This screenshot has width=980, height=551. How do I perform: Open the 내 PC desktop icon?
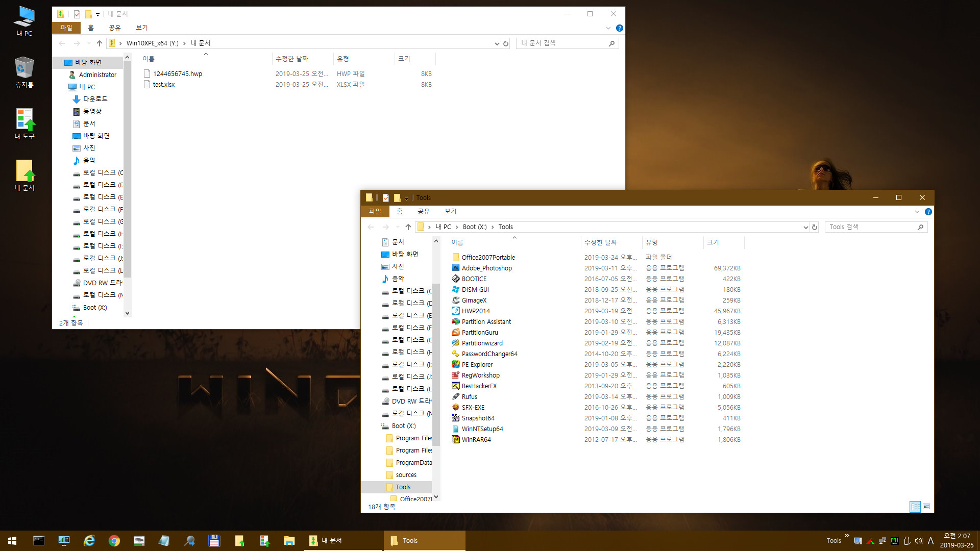point(24,21)
